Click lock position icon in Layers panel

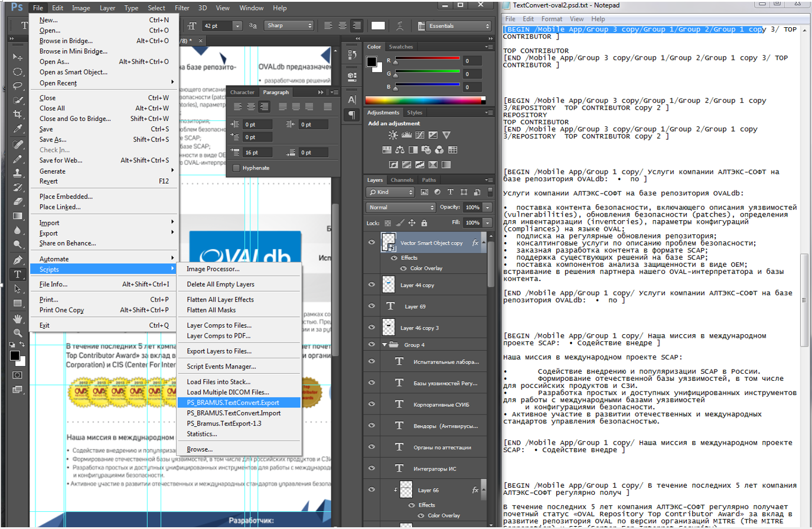click(412, 223)
